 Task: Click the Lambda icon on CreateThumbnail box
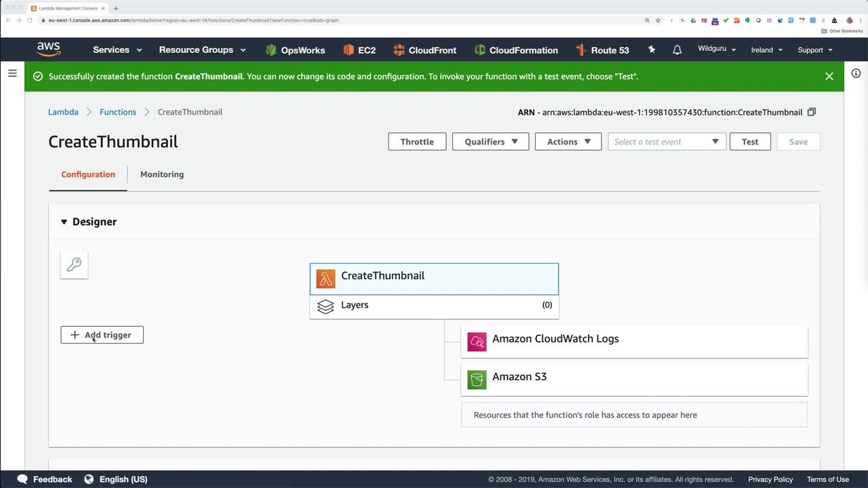pyautogui.click(x=325, y=279)
